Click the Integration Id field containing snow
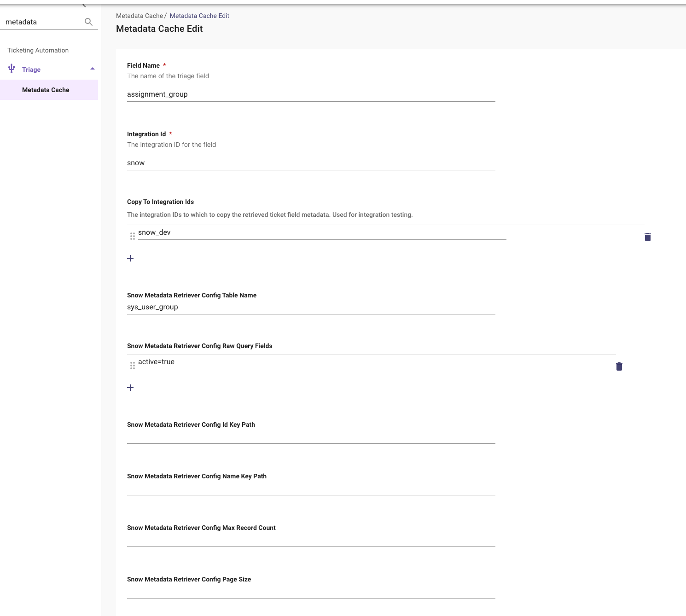The width and height of the screenshot is (686, 616). [x=311, y=163]
